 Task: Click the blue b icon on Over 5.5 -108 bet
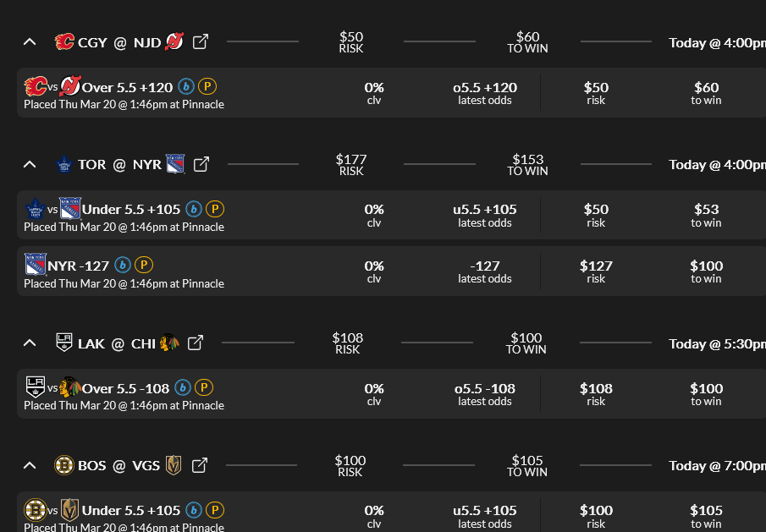pyautogui.click(x=183, y=388)
